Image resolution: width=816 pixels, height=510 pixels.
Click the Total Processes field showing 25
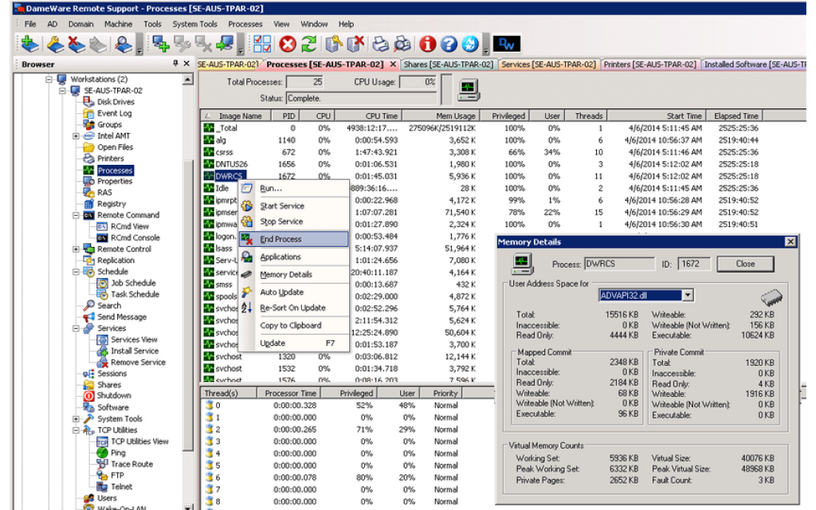[305, 82]
